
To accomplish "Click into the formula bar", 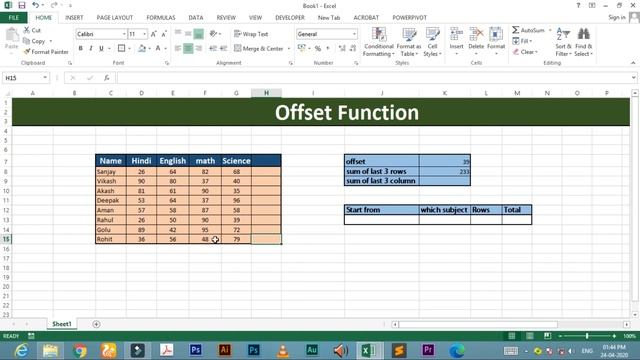I will (373, 78).
